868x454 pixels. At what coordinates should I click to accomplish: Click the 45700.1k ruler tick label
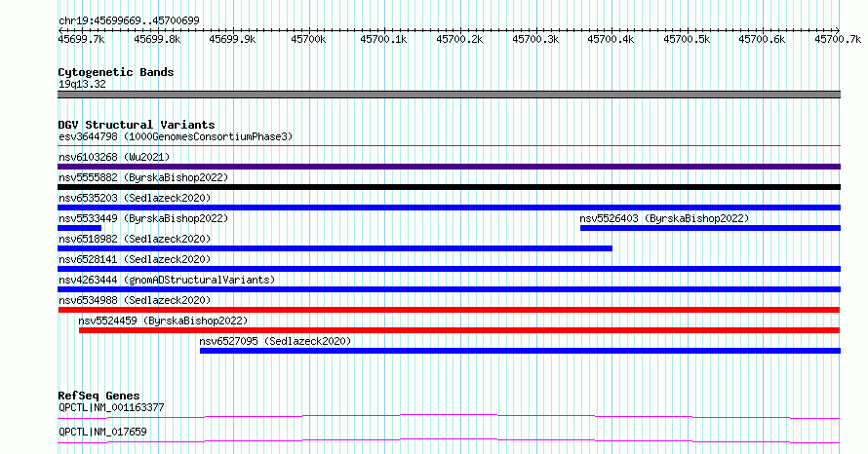[x=383, y=39]
